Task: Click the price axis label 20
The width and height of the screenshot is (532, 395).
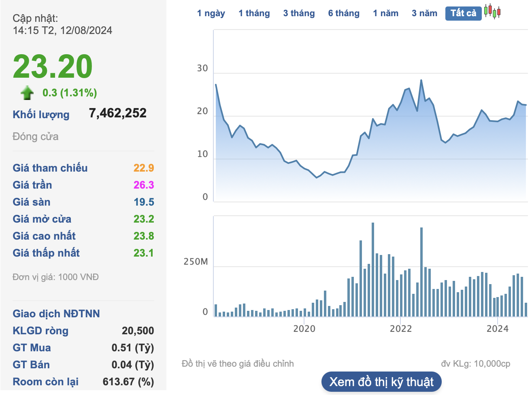Action: tap(202, 111)
